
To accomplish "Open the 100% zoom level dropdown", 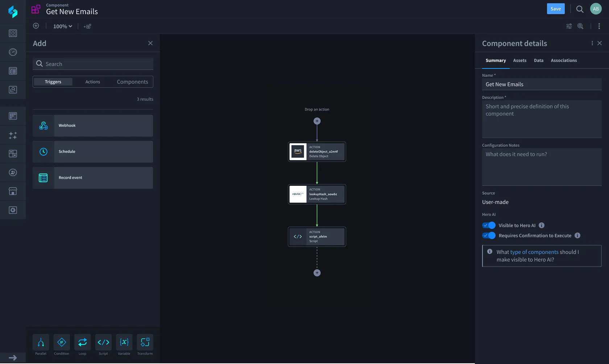I will (63, 26).
